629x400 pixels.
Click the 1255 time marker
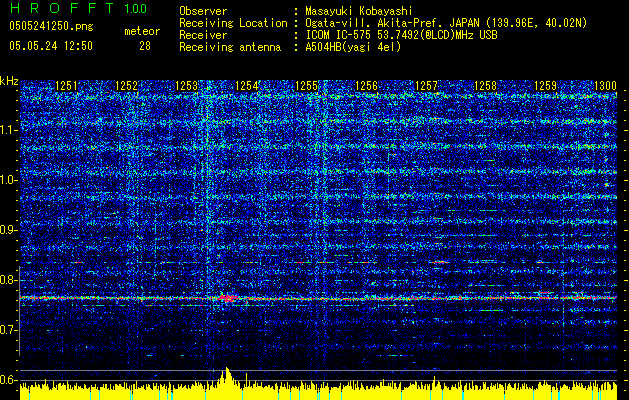306,86
